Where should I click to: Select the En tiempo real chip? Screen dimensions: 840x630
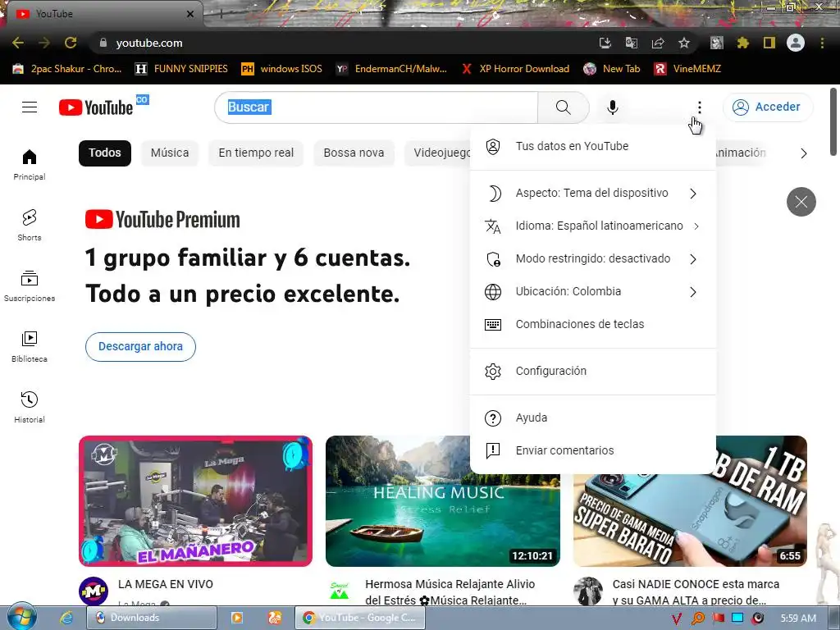tap(256, 153)
